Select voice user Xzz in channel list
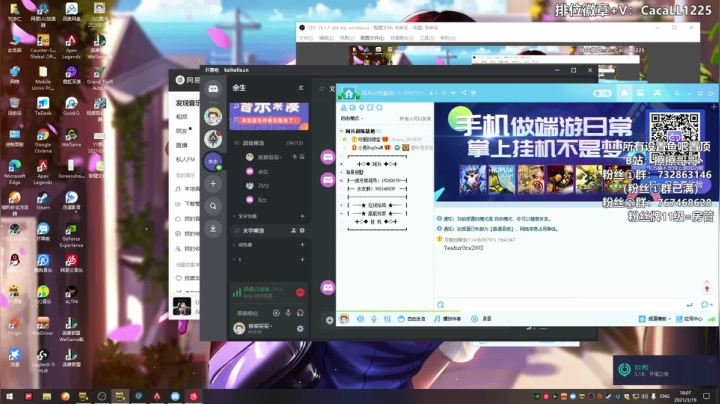The image size is (720, 404). click(x=262, y=200)
